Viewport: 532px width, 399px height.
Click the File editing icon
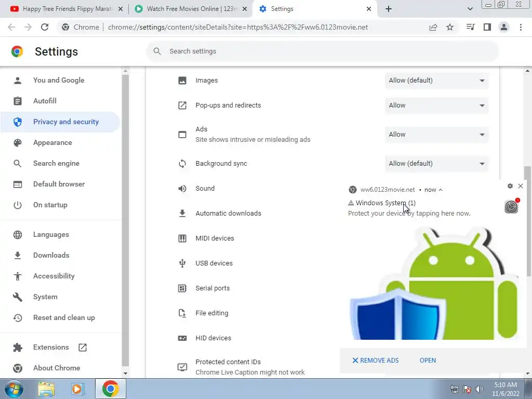[182, 313]
